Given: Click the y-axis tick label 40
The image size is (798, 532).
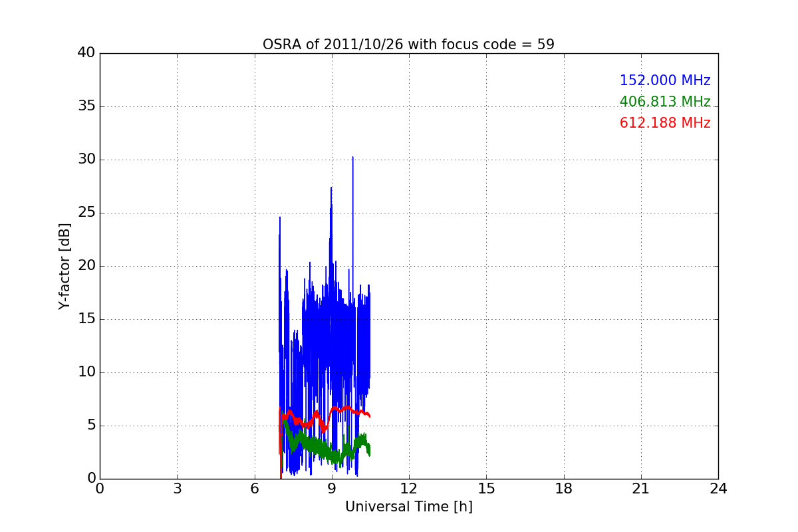Looking at the screenshot, I should point(86,53).
